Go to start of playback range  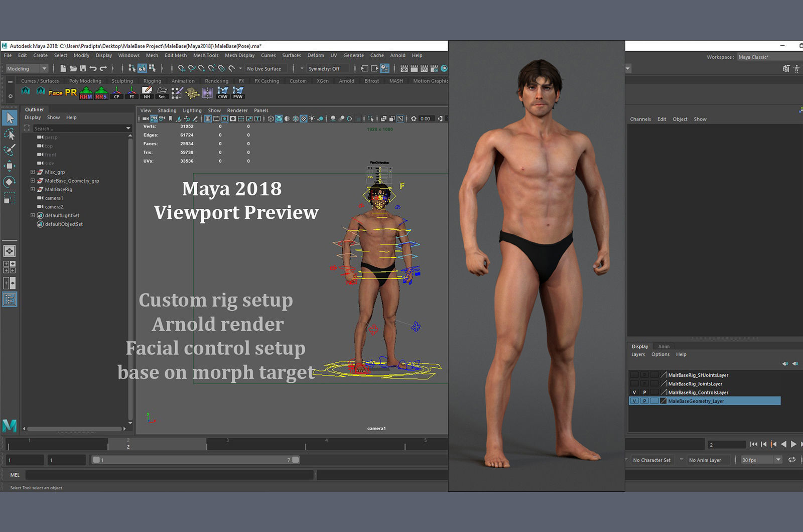pos(753,444)
